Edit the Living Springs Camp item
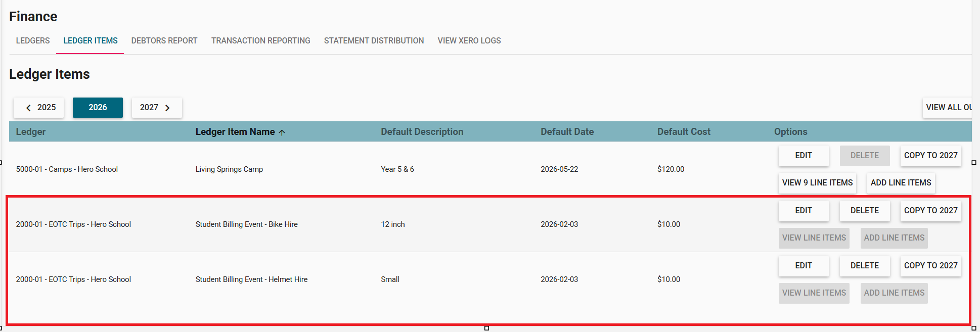 [803, 156]
